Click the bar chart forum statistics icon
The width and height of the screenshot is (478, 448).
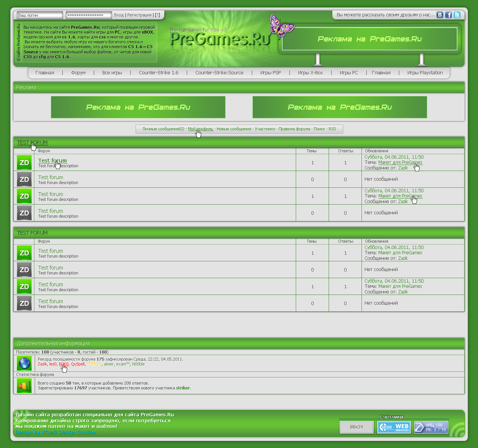click(24, 386)
